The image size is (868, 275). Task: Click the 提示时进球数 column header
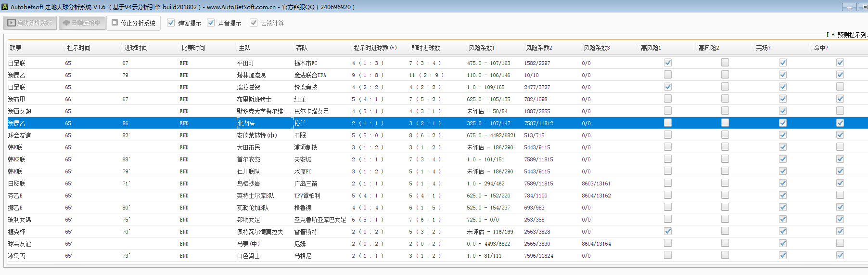coord(375,48)
